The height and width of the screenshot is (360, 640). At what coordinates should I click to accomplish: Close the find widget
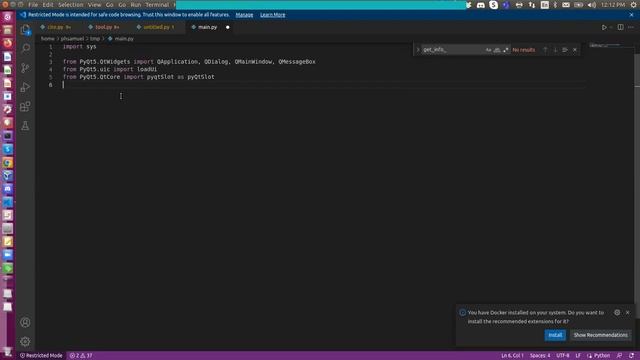click(x=575, y=50)
